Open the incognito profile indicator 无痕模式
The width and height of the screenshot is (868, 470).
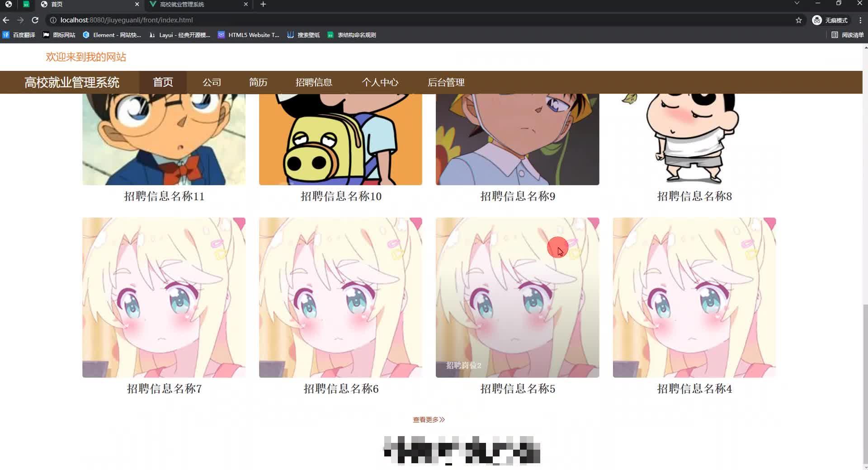830,20
